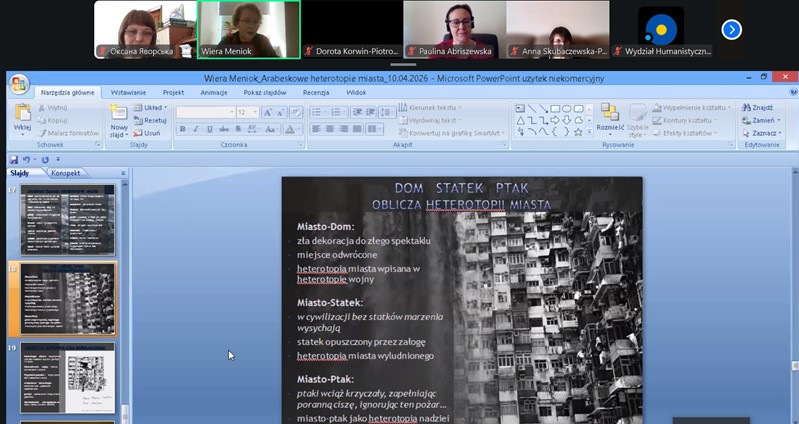Show next participants with blue arrow
This screenshot has height=424, width=799.
coord(731,29)
